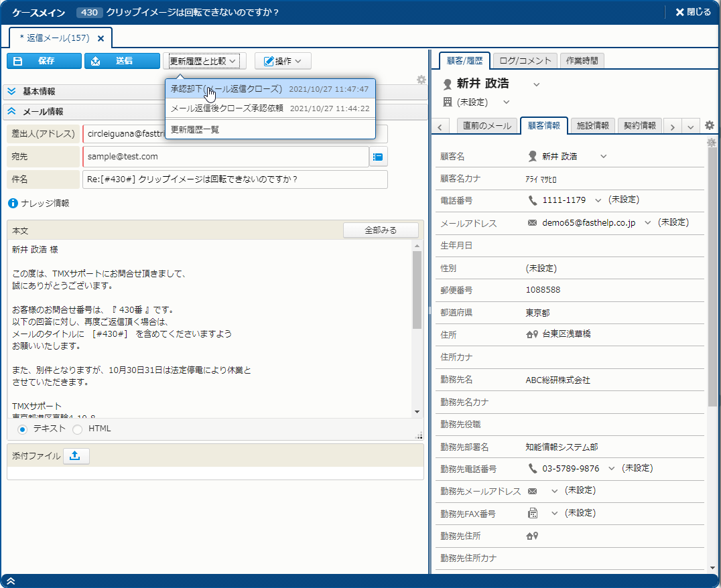721x588 pixels.
Task: Expand the 基本情報 section
Action: click(x=11, y=92)
